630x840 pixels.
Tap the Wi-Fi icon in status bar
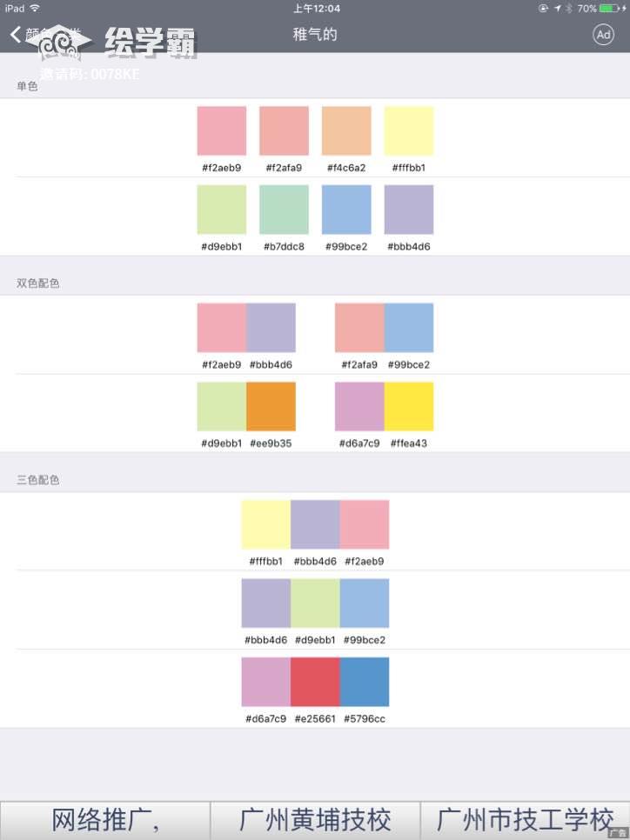pyautogui.click(x=35, y=9)
